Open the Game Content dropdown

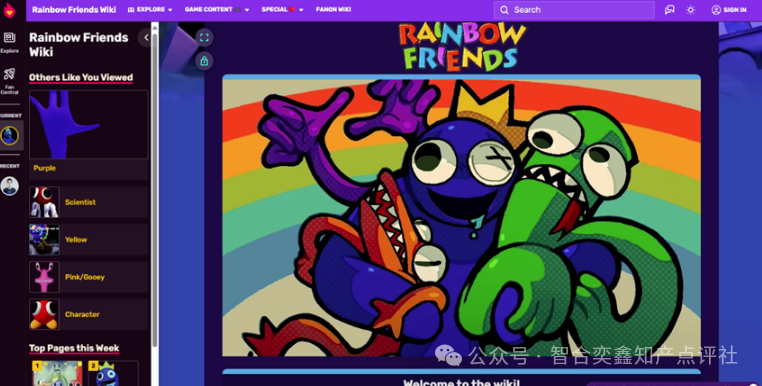pyautogui.click(x=217, y=10)
